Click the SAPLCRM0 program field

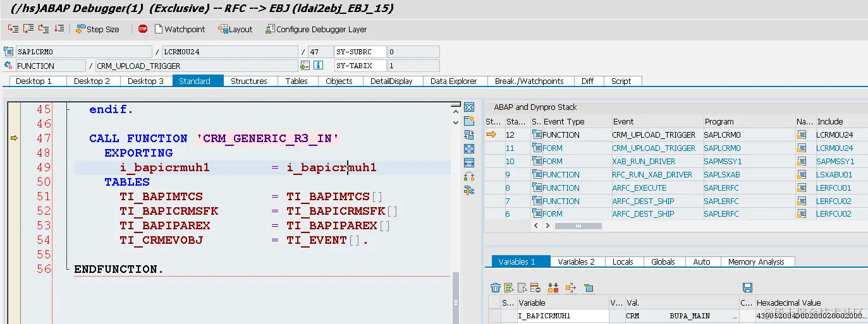click(x=84, y=52)
